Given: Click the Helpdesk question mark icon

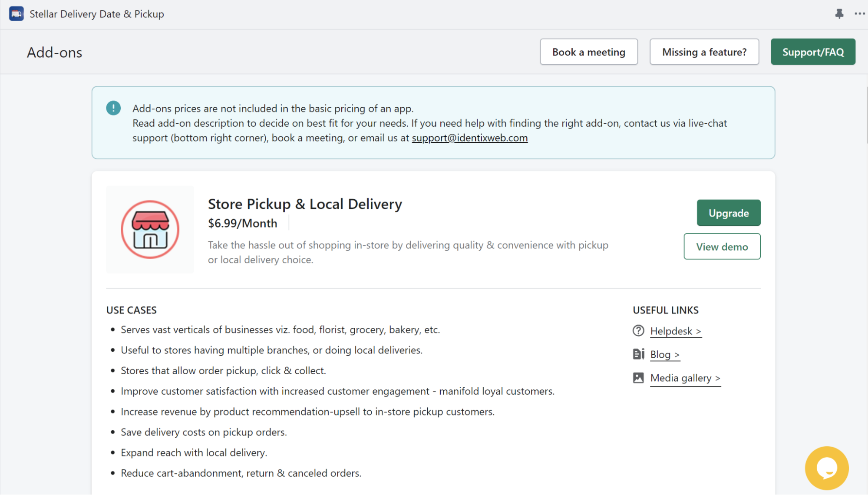Looking at the screenshot, I should pyautogui.click(x=638, y=331).
